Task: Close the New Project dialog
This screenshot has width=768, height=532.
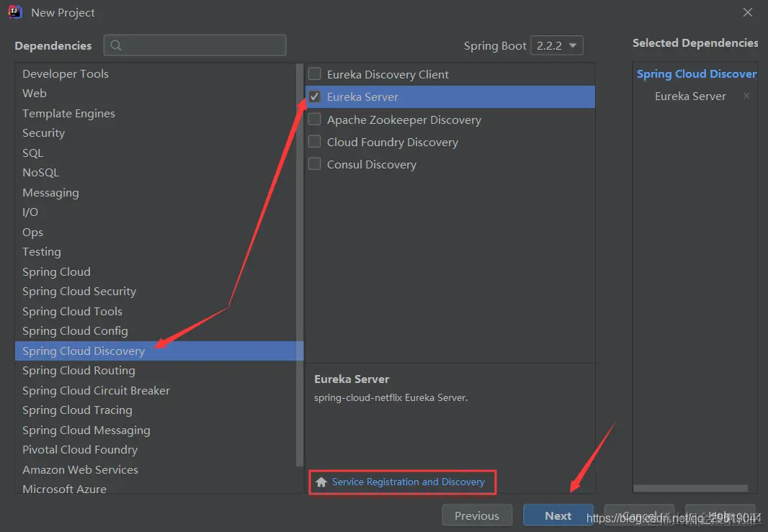Action: click(747, 12)
